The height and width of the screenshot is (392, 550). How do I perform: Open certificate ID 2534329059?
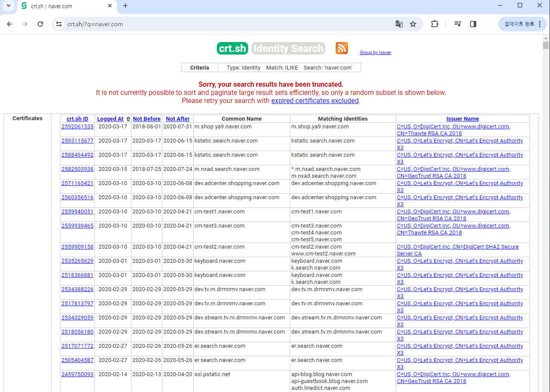click(x=77, y=318)
